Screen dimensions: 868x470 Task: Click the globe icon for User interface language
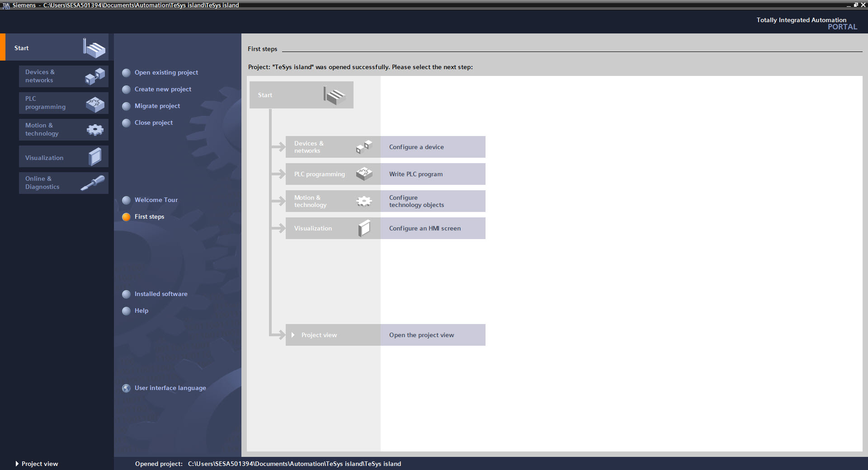[x=127, y=388]
